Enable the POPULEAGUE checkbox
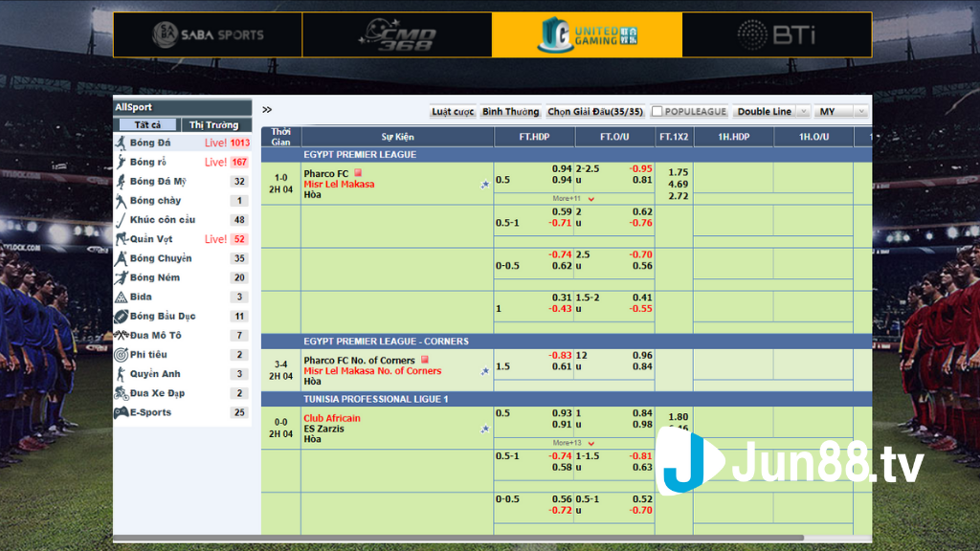This screenshot has width=980, height=551. (x=657, y=111)
